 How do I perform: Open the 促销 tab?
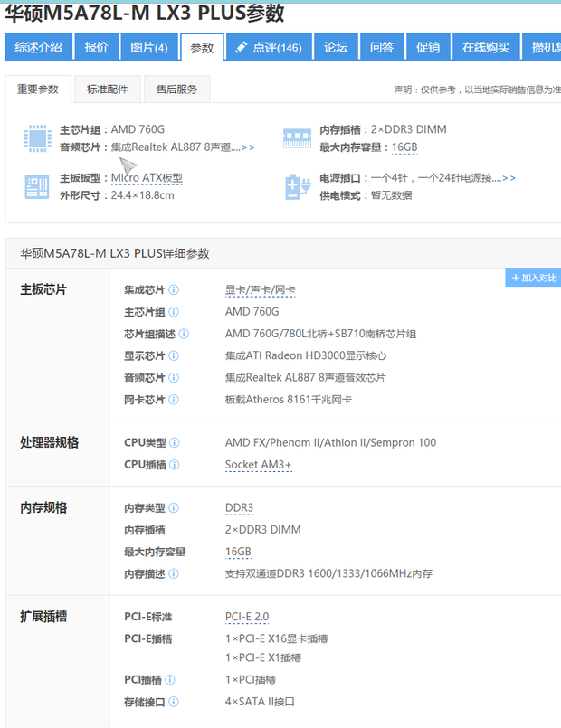428,47
